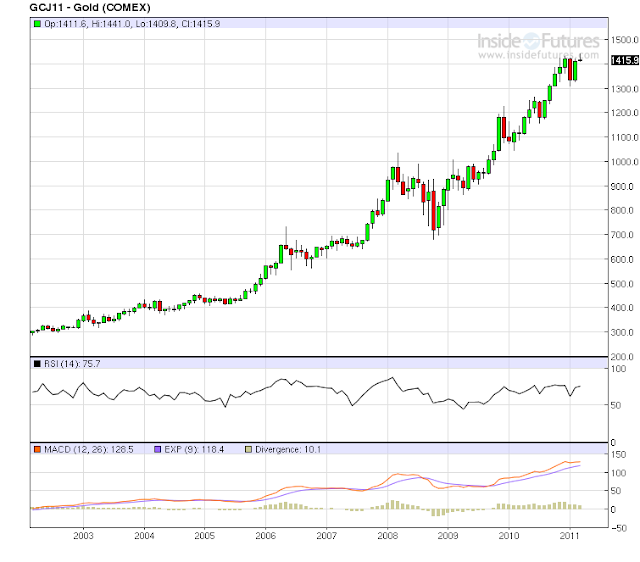Click the 2007 year label on time axis
This screenshot has width=640, height=562.
tap(327, 536)
